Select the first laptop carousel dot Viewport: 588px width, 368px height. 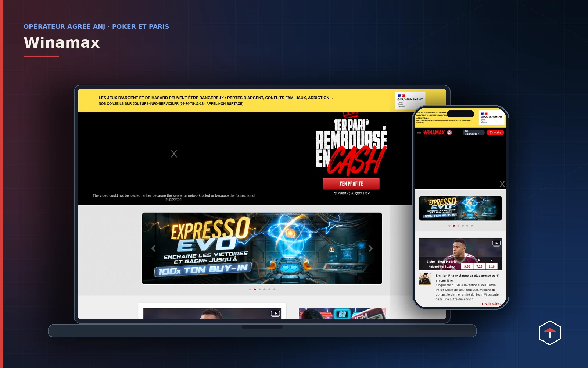[x=250, y=289]
